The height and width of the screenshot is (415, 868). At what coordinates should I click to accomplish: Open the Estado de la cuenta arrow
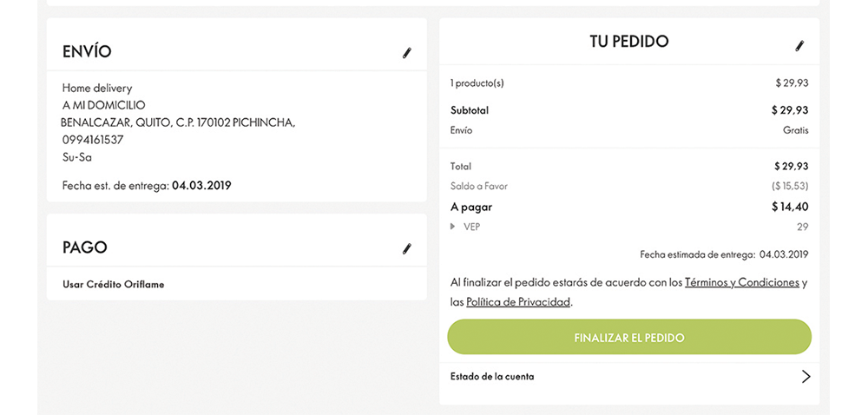pos(806,377)
